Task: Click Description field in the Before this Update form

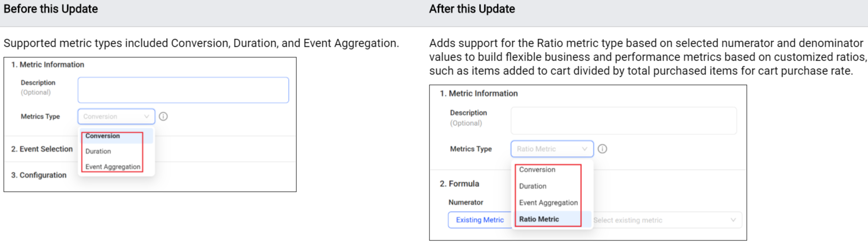Action: 183,90
